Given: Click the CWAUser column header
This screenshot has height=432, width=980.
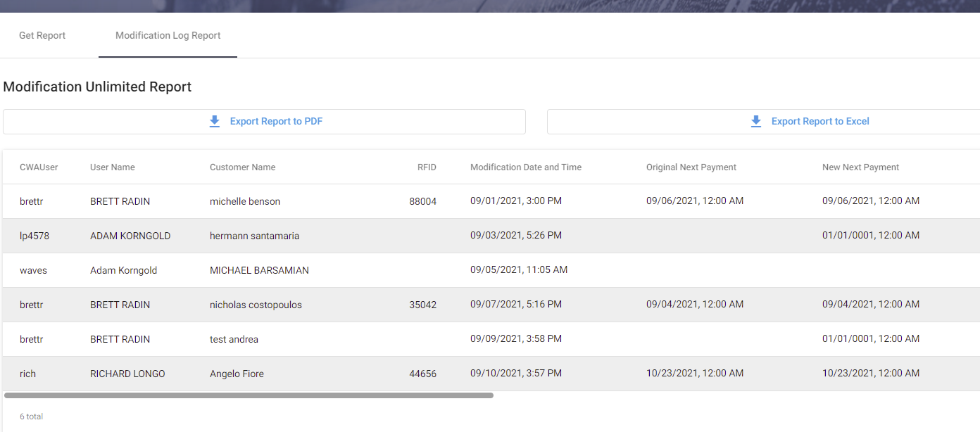Looking at the screenshot, I should point(39,167).
